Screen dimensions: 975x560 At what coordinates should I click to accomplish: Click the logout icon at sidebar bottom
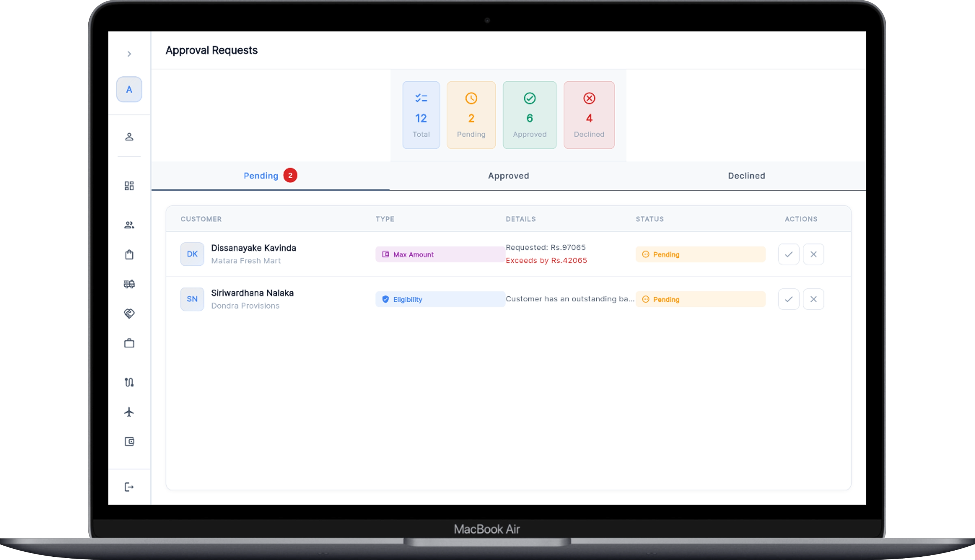click(x=129, y=487)
